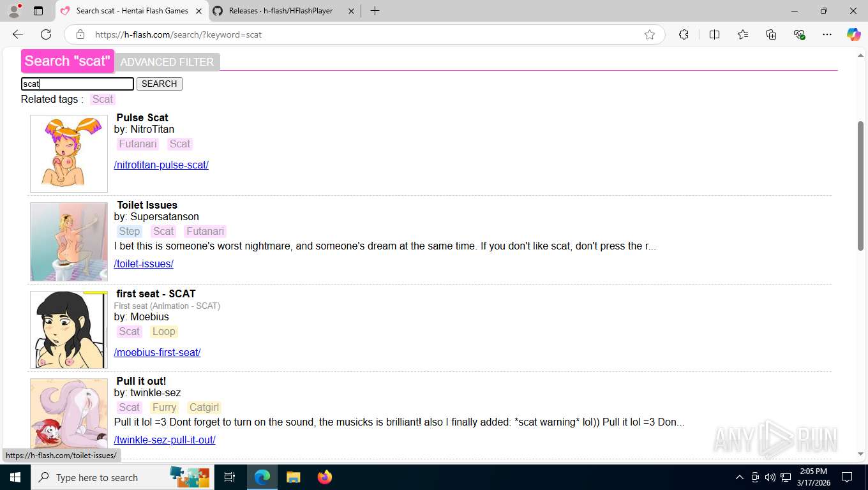Viewport: 868px width, 490px height.
Task: Open the /twinkle-sez-pull-it-out/ link
Action: click(x=165, y=440)
